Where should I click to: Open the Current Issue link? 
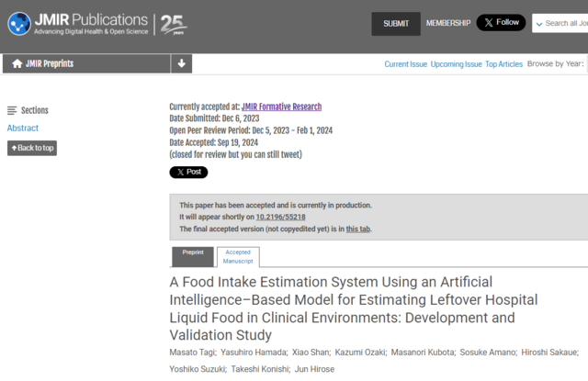pyautogui.click(x=406, y=64)
